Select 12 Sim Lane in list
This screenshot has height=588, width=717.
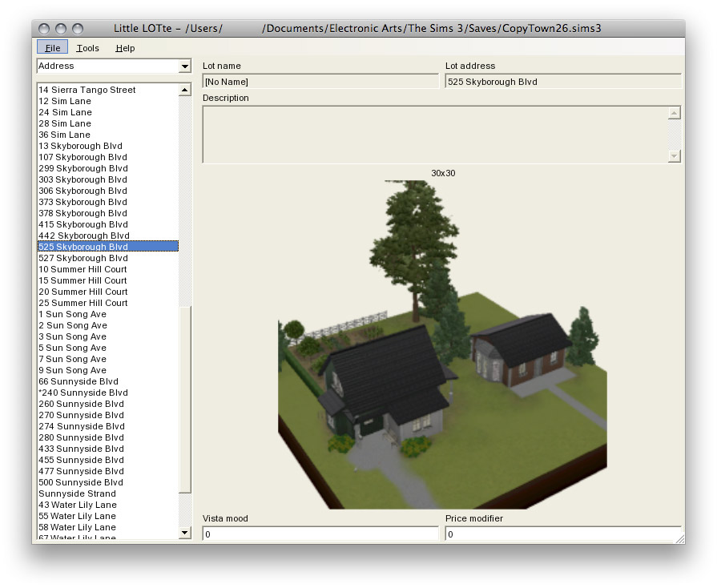(108, 101)
